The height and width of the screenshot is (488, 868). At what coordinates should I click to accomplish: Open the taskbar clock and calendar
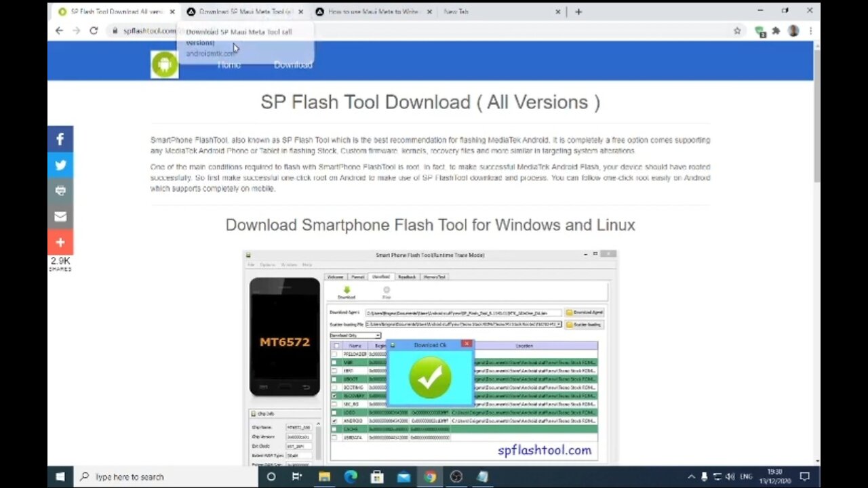point(774,476)
